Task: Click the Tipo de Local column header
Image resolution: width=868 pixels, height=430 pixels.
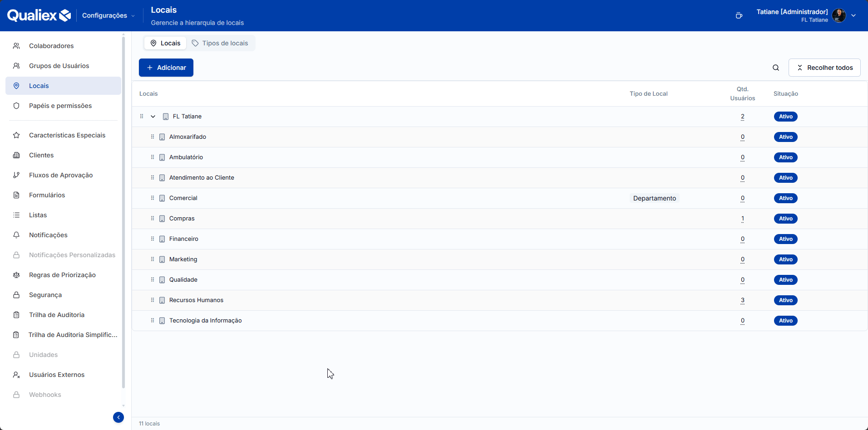Action: 649,94
